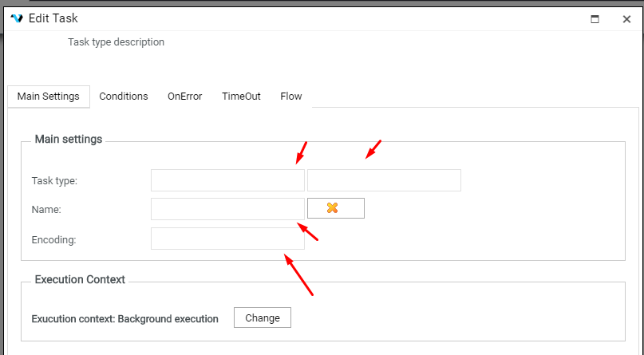
Task: Go to the TimeOut tab
Action: pos(241,97)
